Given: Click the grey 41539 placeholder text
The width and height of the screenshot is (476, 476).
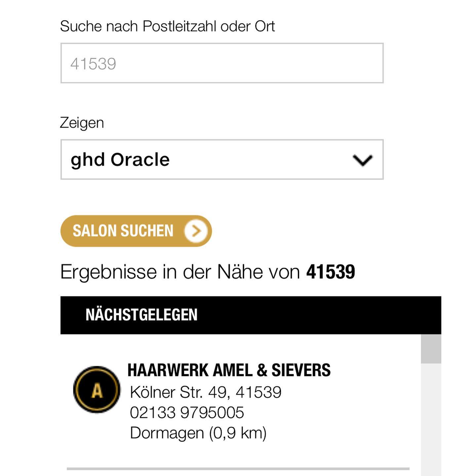Looking at the screenshot, I should click(x=93, y=64).
